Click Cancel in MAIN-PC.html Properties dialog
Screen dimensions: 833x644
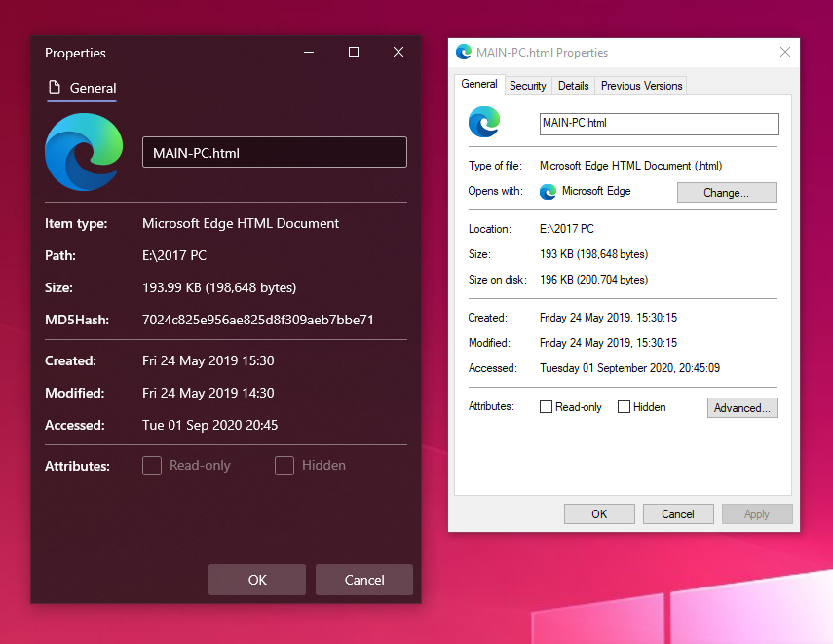pyautogui.click(x=678, y=513)
